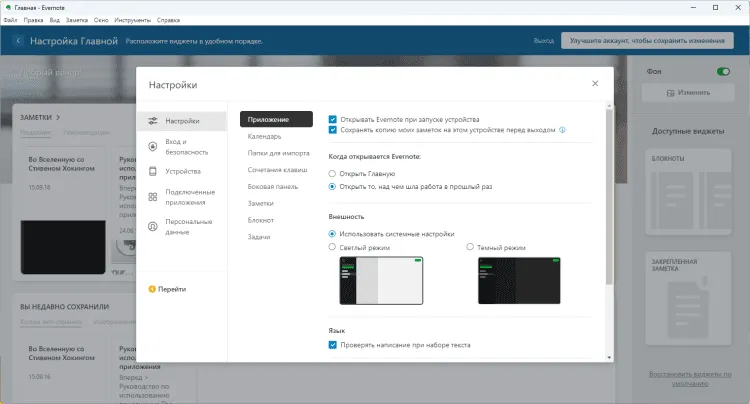This screenshot has width=750, height=404.
Task: Expand the ЗАМЕТКИ chevron in Home
Action: pyautogui.click(x=58, y=117)
